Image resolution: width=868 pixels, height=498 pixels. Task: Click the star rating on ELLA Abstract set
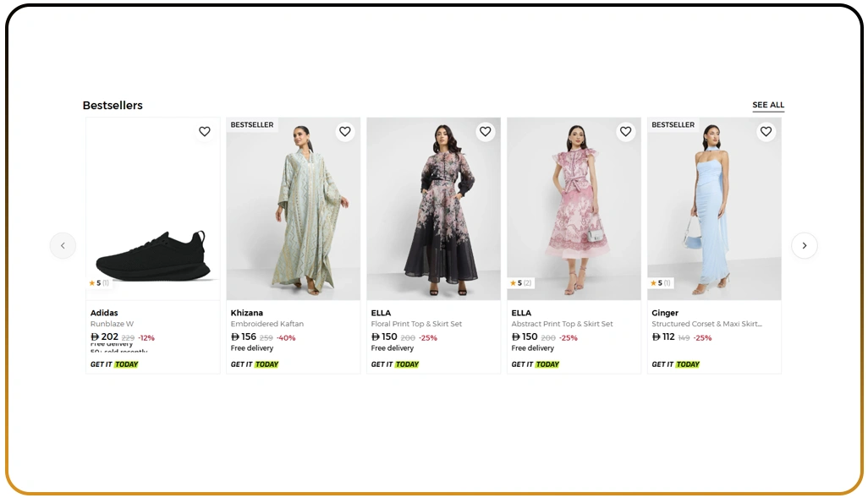tap(519, 282)
